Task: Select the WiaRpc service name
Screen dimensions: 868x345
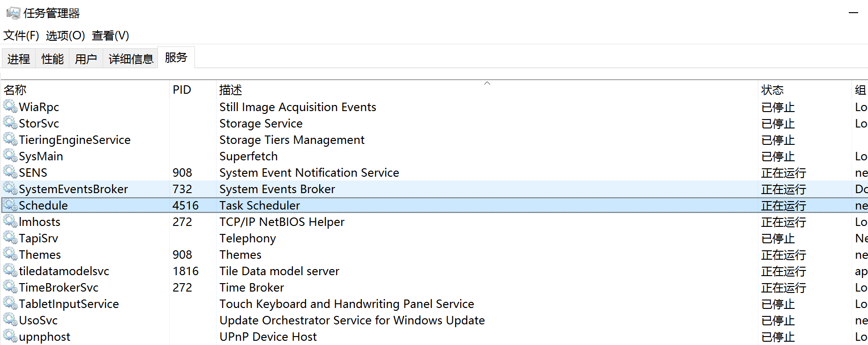Action: tap(39, 107)
